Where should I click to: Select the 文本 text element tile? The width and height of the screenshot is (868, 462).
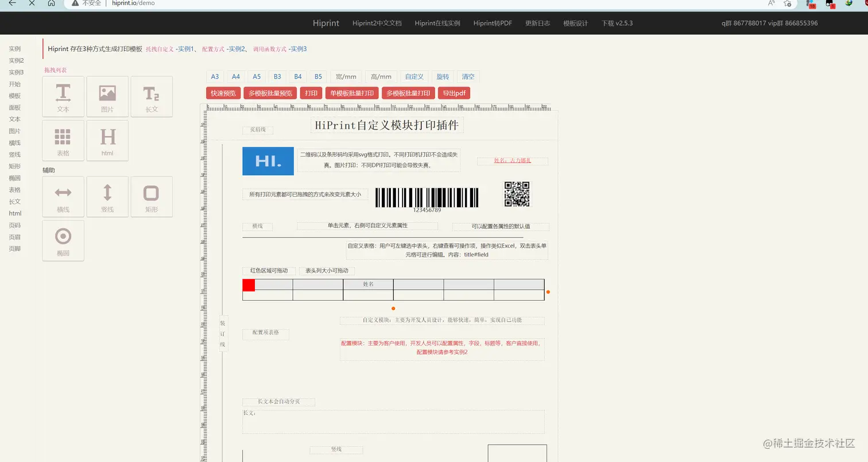point(63,96)
